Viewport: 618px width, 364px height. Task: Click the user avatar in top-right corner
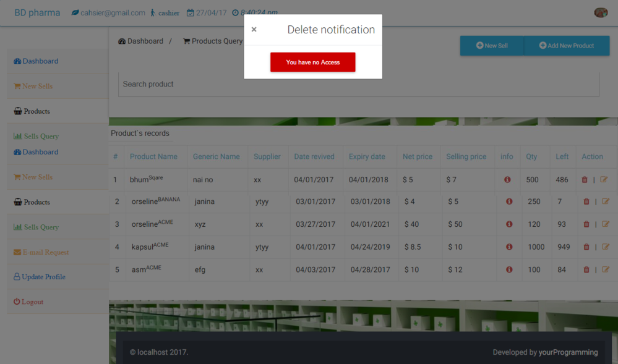(600, 12)
